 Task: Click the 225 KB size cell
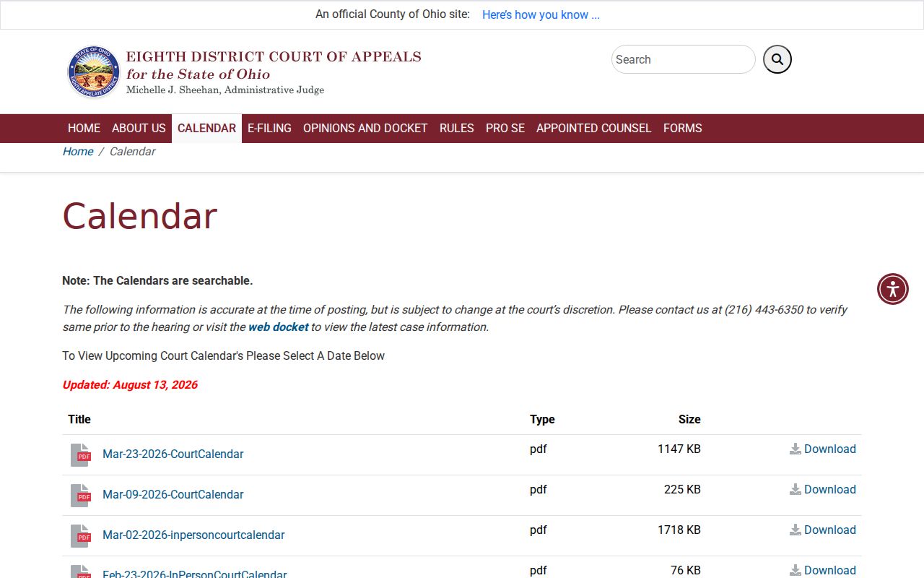(682, 489)
